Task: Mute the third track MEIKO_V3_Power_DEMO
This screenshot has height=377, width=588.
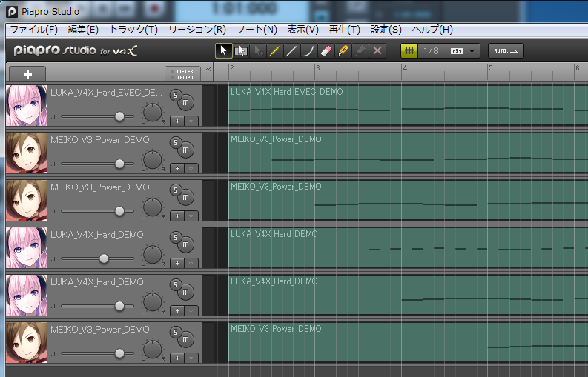Action: [185, 197]
